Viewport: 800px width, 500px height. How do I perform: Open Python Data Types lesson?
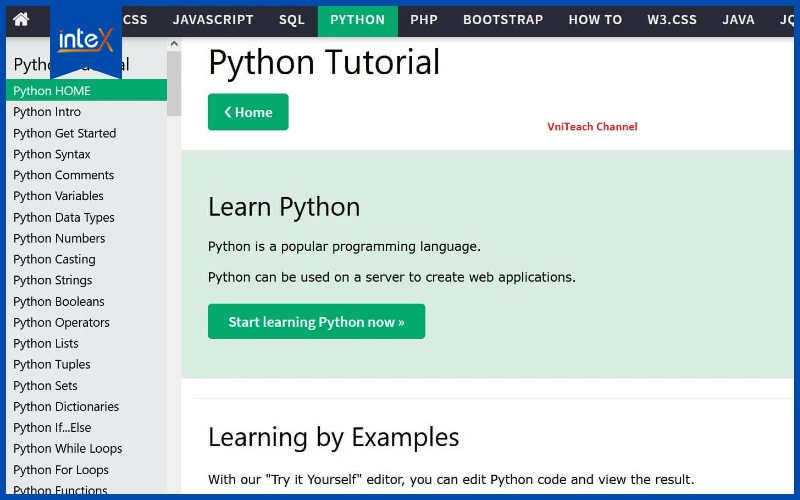tap(64, 217)
